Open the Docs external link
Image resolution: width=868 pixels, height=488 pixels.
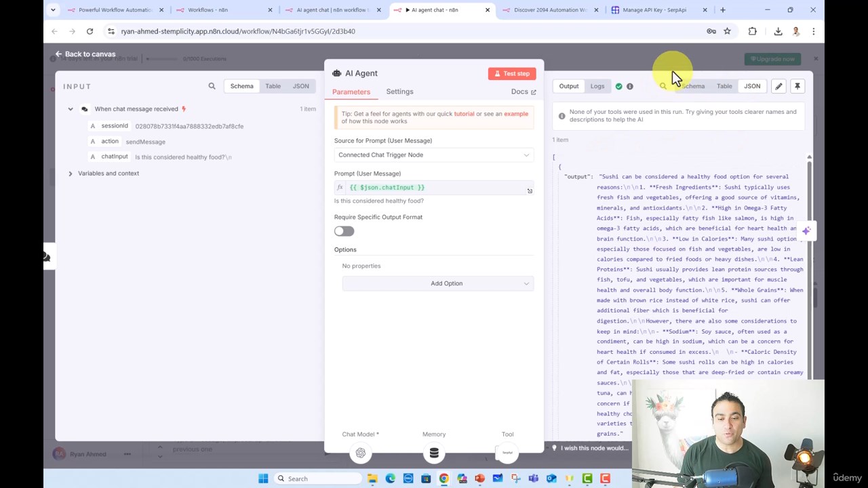click(x=524, y=91)
